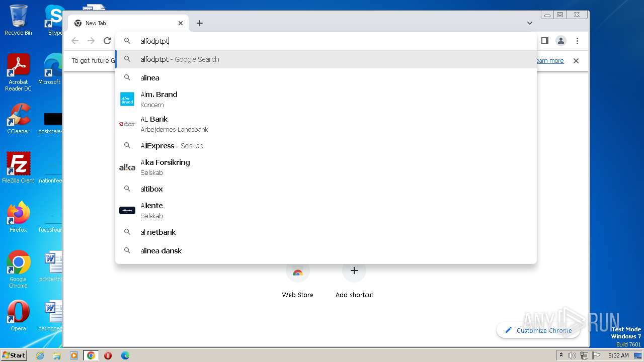
Task: Reload the page in Chrome
Action: coord(107,41)
